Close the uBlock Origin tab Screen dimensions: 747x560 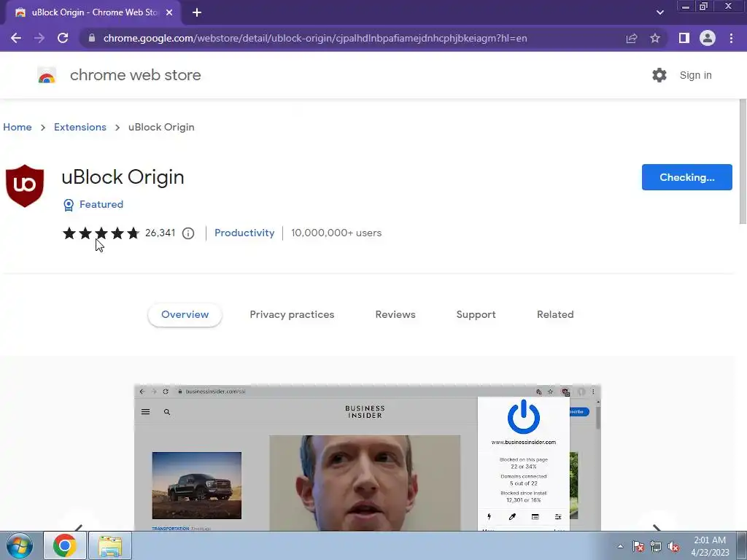point(169,13)
